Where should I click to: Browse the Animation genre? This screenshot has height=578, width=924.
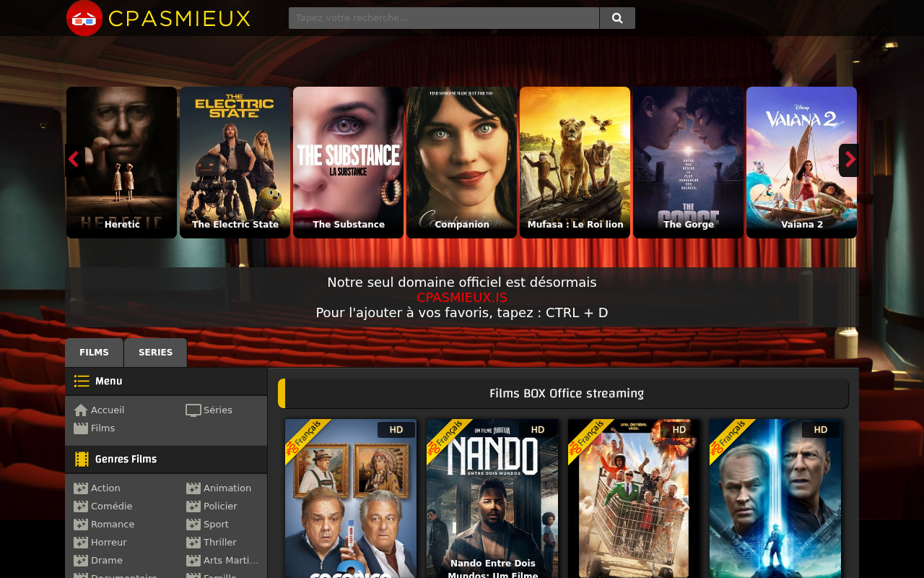tap(227, 488)
